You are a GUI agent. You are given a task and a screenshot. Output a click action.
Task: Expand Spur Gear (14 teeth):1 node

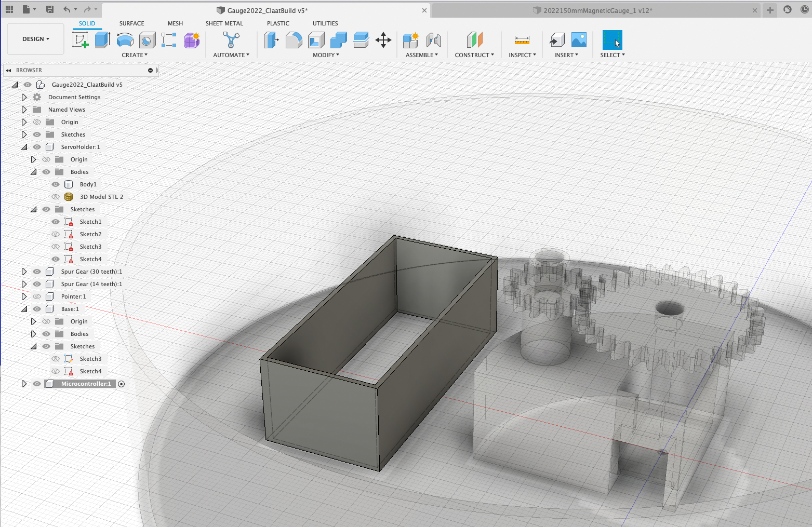[24, 284]
